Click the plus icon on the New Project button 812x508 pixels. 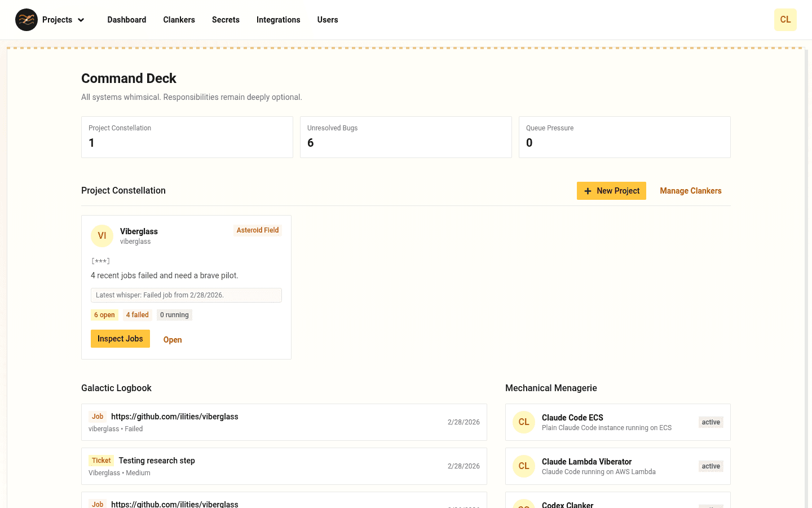click(x=588, y=191)
